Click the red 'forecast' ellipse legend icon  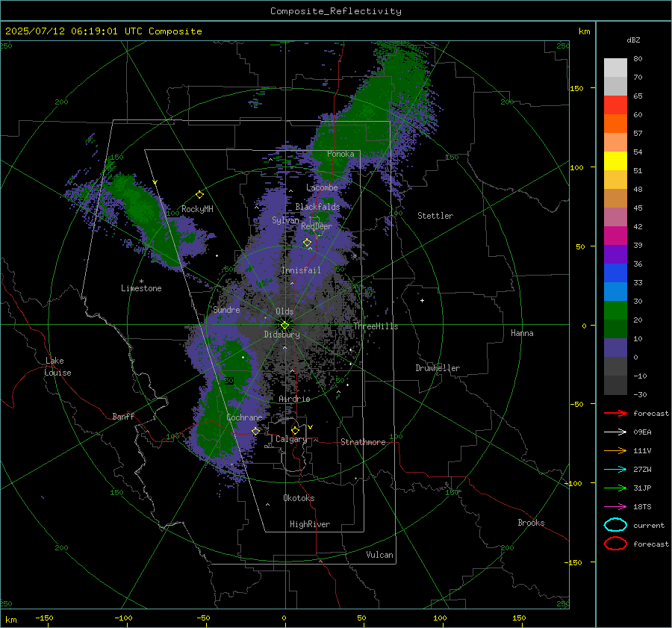coord(615,544)
